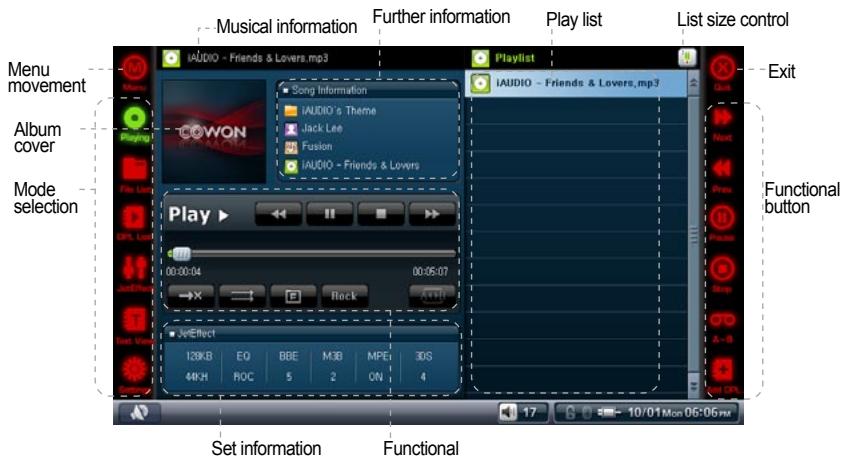Click the list size control icon

point(687,58)
